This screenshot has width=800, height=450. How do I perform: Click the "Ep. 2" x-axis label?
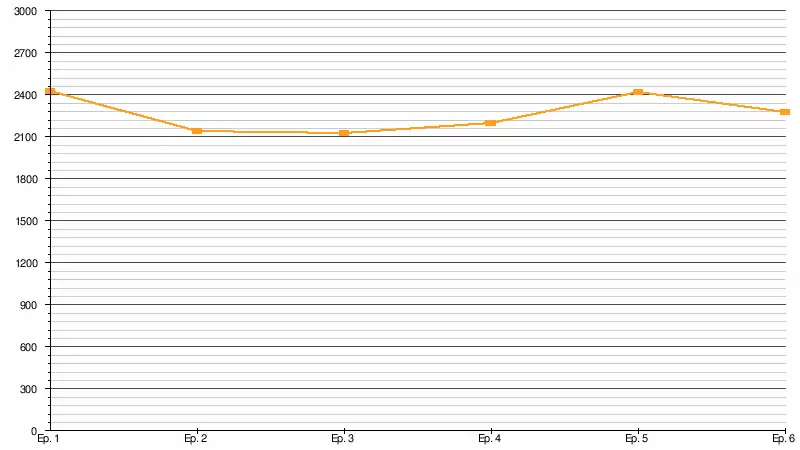point(196,439)
